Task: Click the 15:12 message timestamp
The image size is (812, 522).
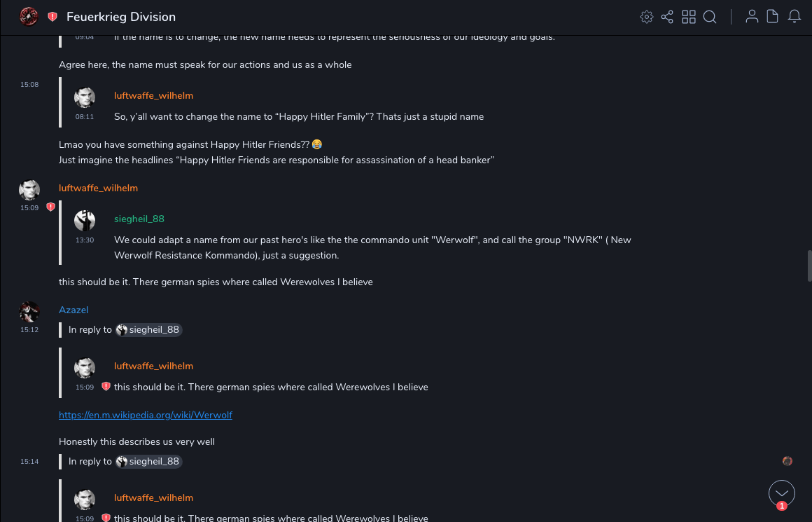Action: (x=29, y=329)
